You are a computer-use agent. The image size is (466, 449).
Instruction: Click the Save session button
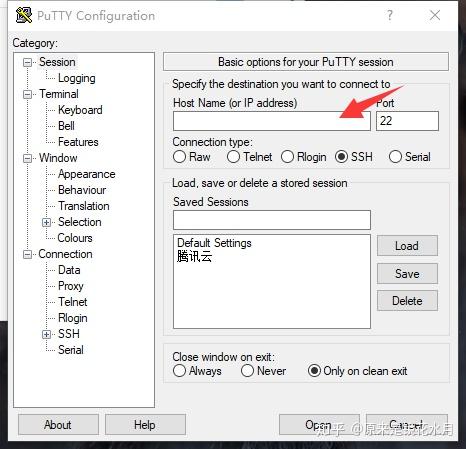[407, 274]
